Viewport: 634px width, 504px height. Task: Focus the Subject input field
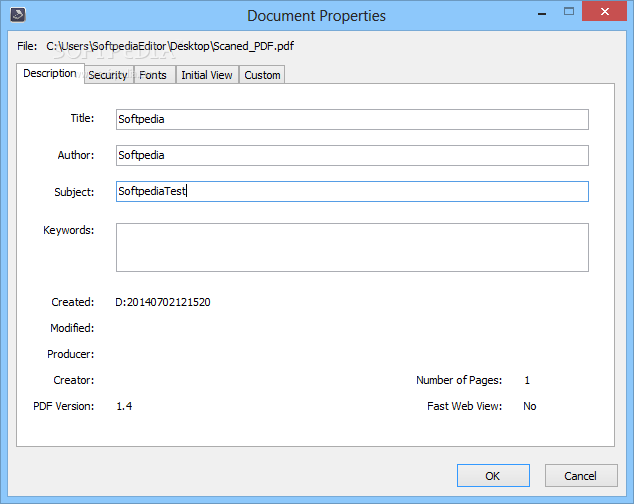click(x=352, y=191)
